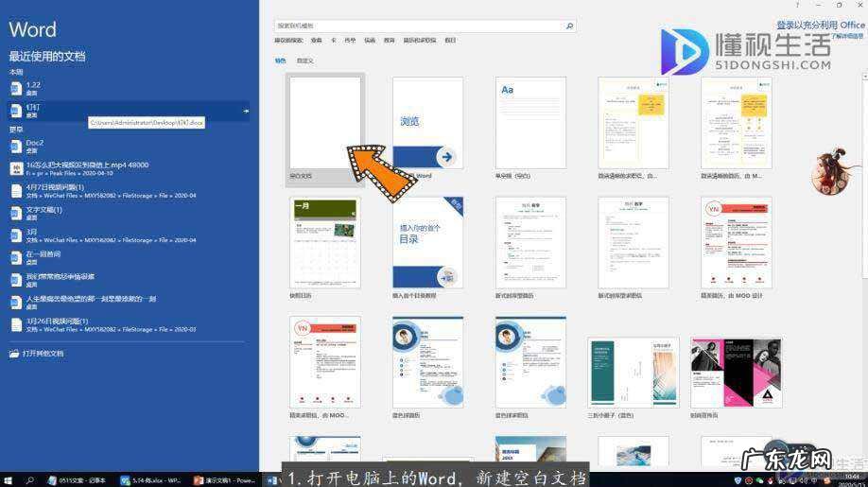This screenshot has width=868, height=487.
Task: Open recent document 文字文稿(1)
Action: (129, 213)
